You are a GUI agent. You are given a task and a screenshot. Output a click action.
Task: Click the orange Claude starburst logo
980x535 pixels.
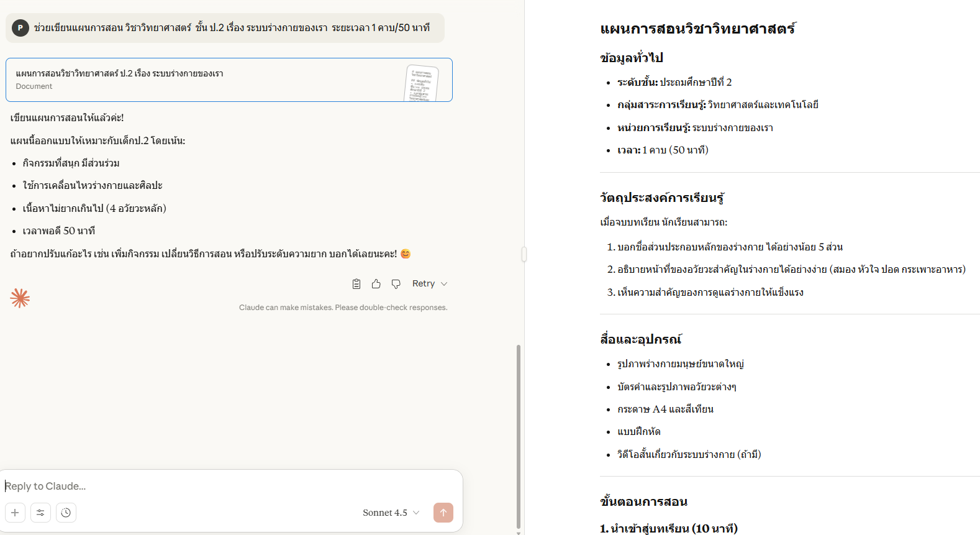tap(20, 298)
